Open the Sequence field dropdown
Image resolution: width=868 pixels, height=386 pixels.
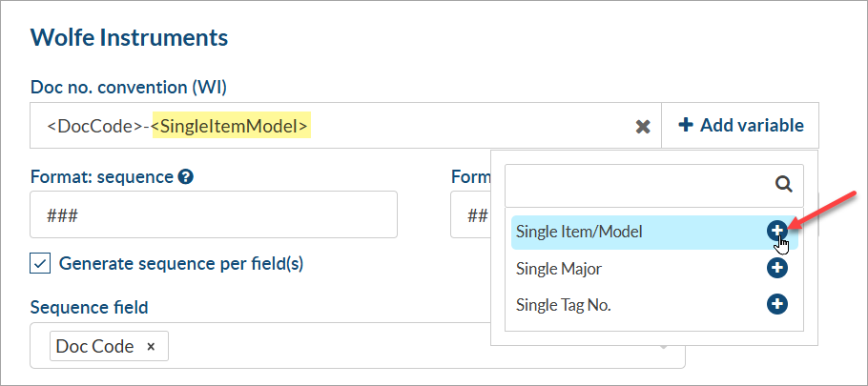pos(664,346)
